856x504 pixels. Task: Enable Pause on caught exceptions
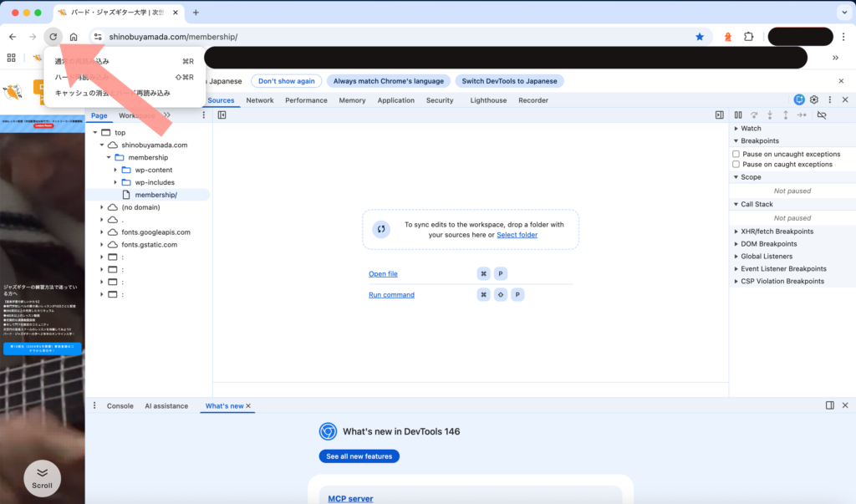(736, 165)
